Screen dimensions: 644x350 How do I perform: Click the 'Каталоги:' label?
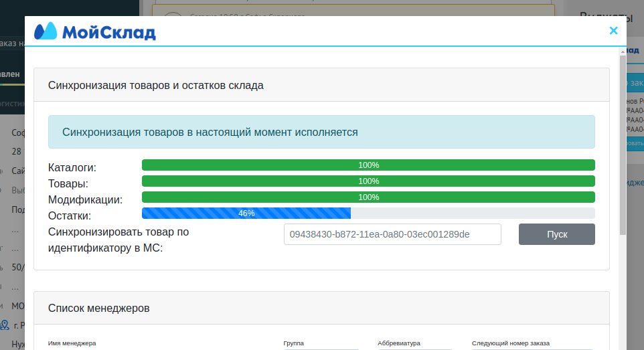(72, 167)
